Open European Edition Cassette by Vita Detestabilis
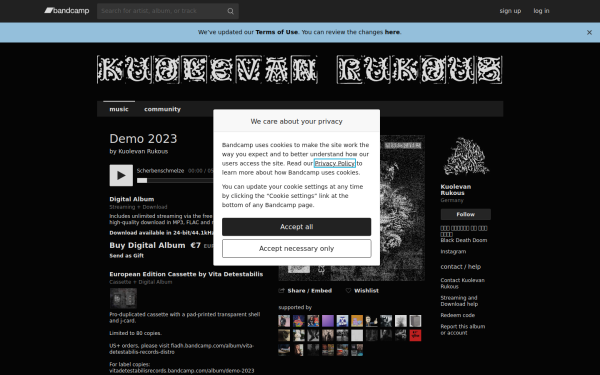Viewport: 600px width, 375px height. [186, 274]
